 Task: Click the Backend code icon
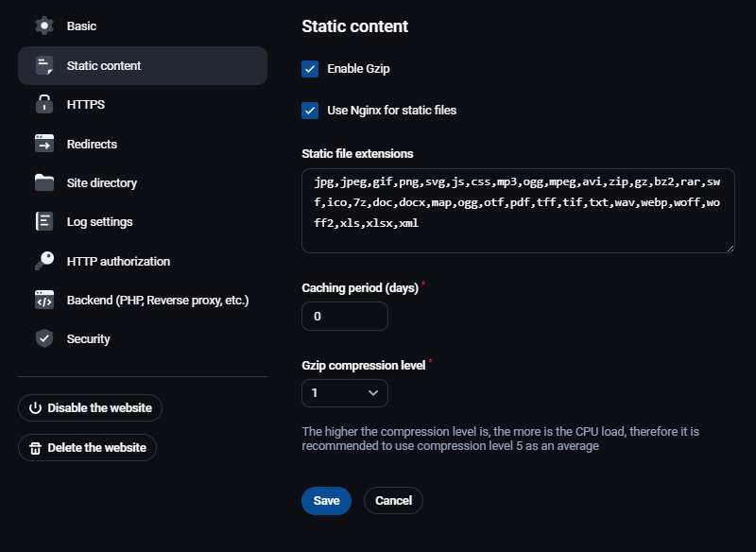pyautogui.click(x=44, y=300)
